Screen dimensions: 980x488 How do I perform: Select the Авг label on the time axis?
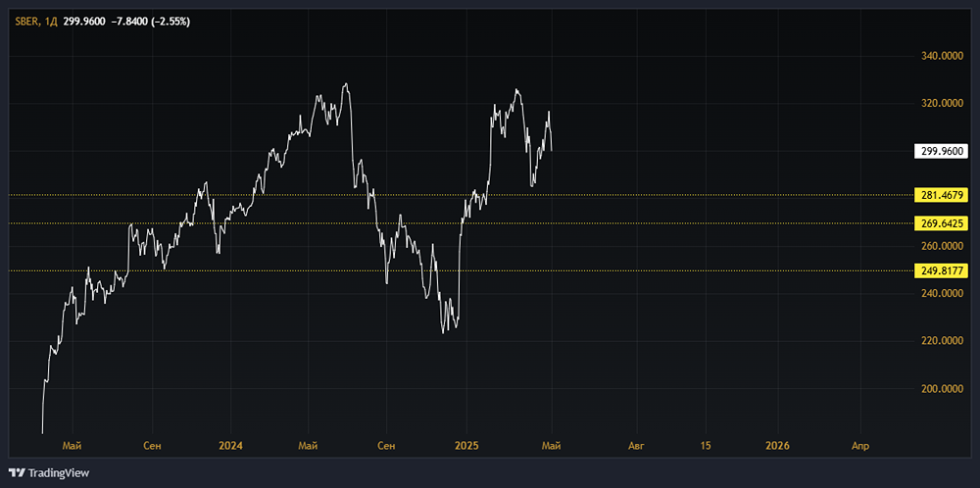(x=637, y=446)
